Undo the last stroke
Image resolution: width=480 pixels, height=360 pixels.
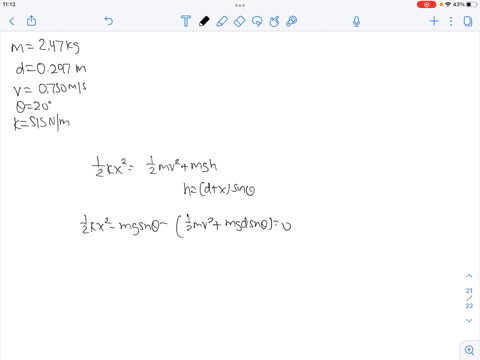click(x=109, y=21)
